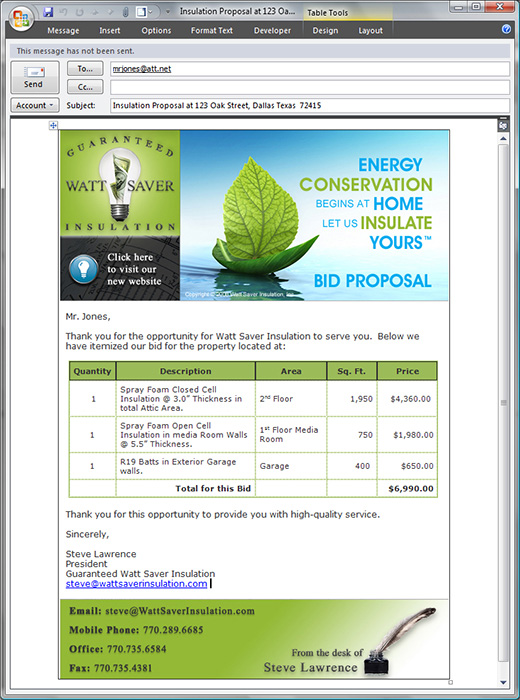Click the Undo arrow icon
520x700 pixels.
coord(64,12)
